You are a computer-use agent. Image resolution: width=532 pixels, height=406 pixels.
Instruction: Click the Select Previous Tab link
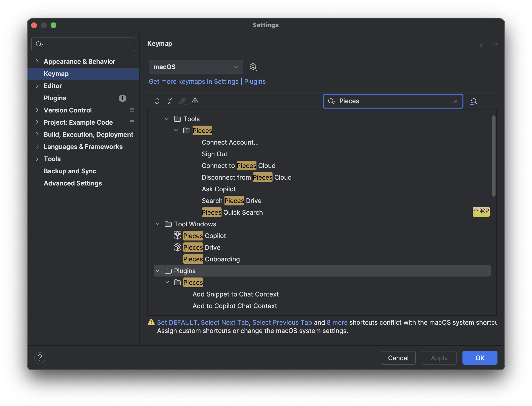[x=282, y=322]
